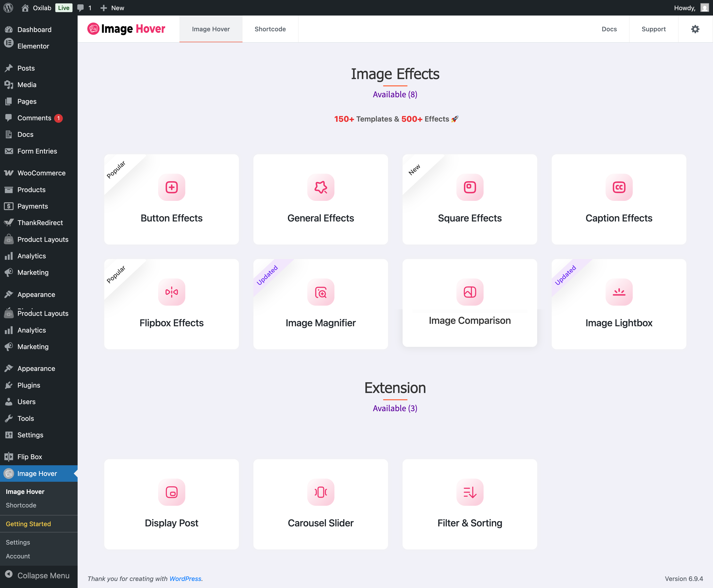713x588 pixels.
Task: Open WooCommerce in the sidebar menu
Action: (41, 173)
